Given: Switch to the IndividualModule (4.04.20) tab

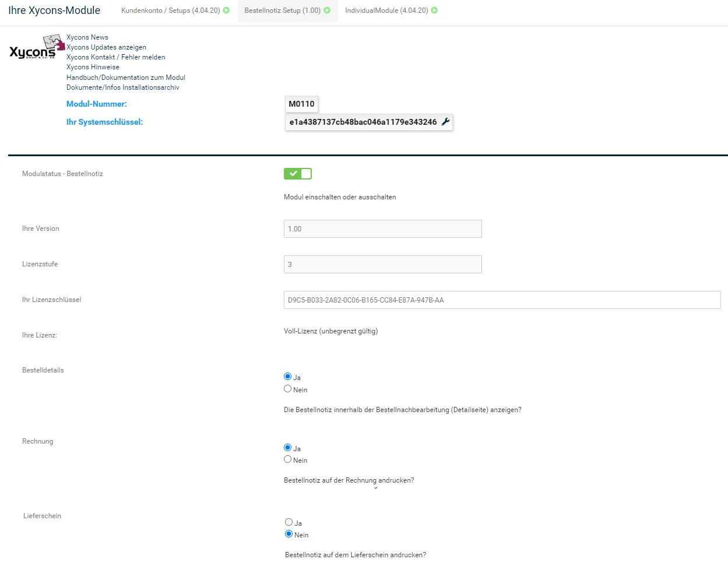Looking at the screenshot, I should pyautogui.click(x=391, y=10).
